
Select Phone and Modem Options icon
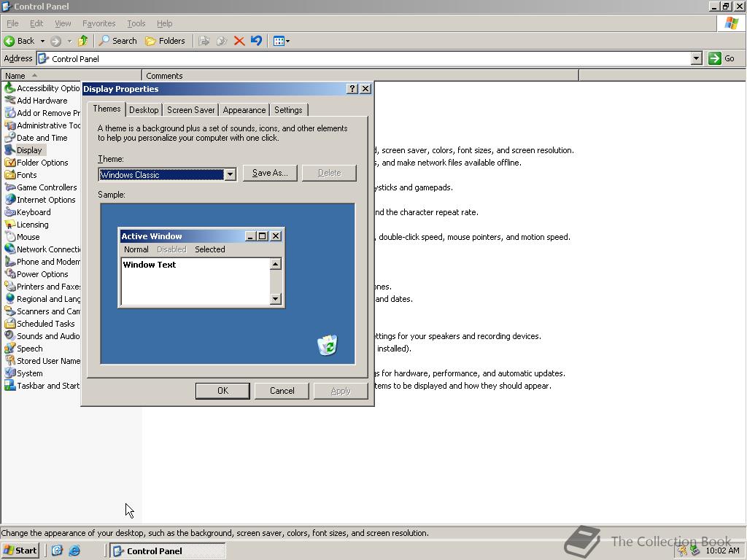pos(10,262)
